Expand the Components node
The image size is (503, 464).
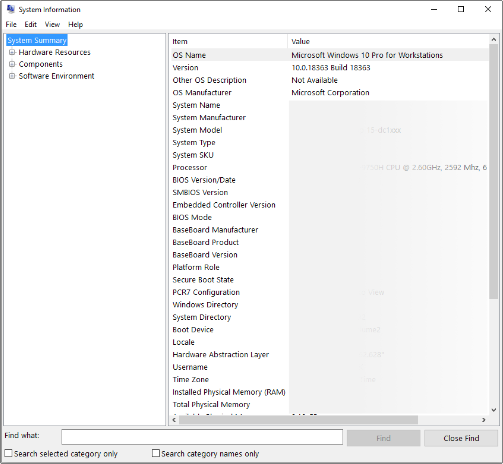point(12,64)
